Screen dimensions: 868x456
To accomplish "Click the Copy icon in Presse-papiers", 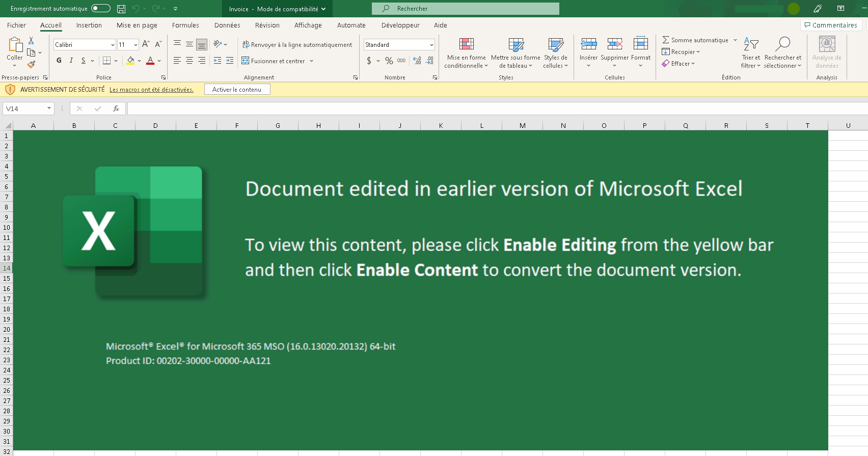I will pos(31,52).
